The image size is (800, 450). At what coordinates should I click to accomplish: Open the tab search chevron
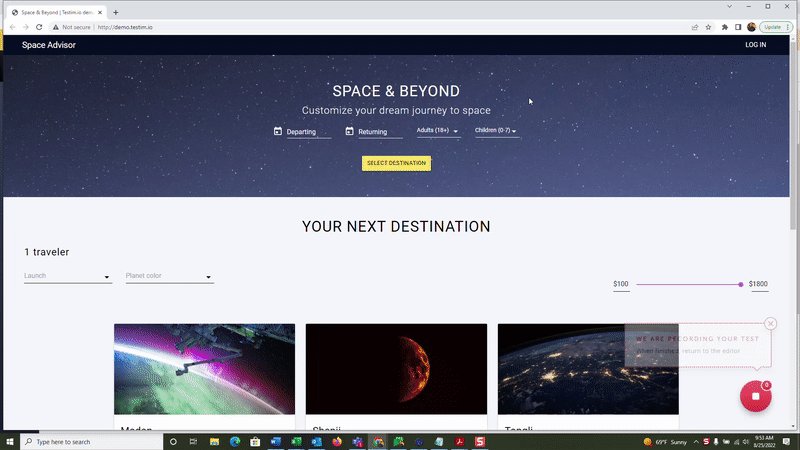729,7
